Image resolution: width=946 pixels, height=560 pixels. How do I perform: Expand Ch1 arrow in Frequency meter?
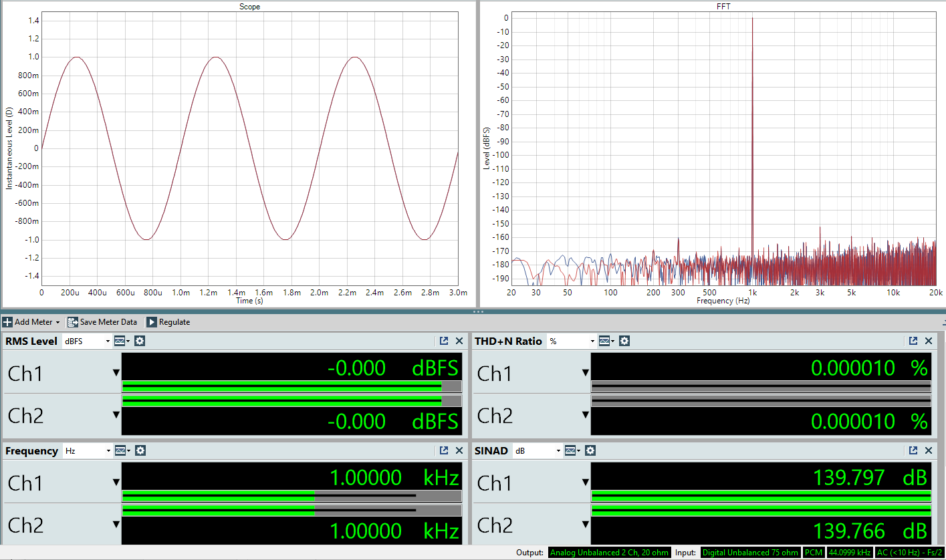point(116,482)
